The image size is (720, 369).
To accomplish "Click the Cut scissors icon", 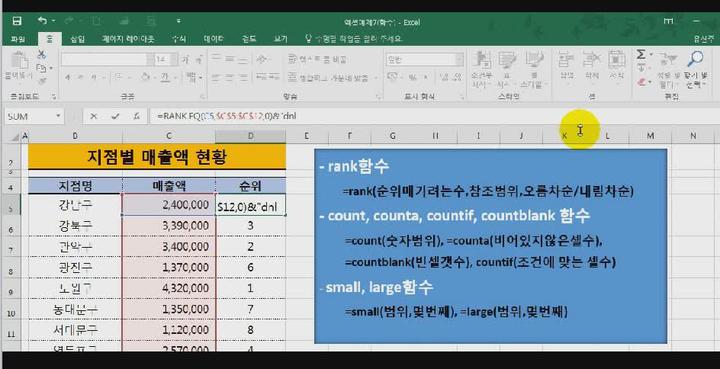I will (41, 55).
